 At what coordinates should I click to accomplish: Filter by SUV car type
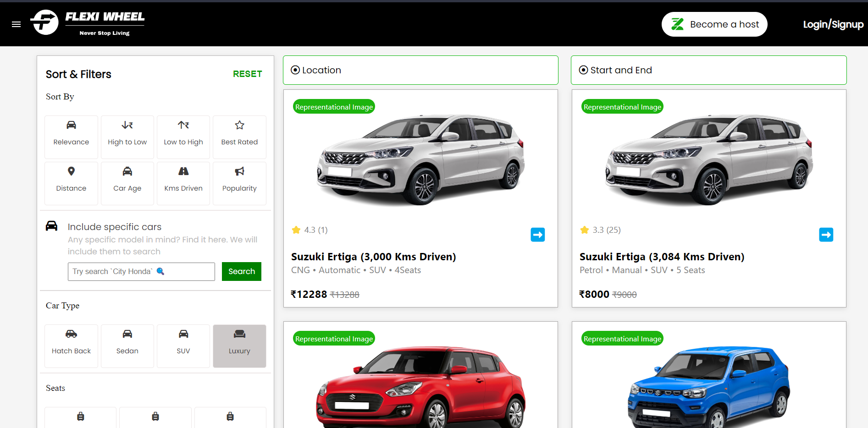[x=183, y=346]
